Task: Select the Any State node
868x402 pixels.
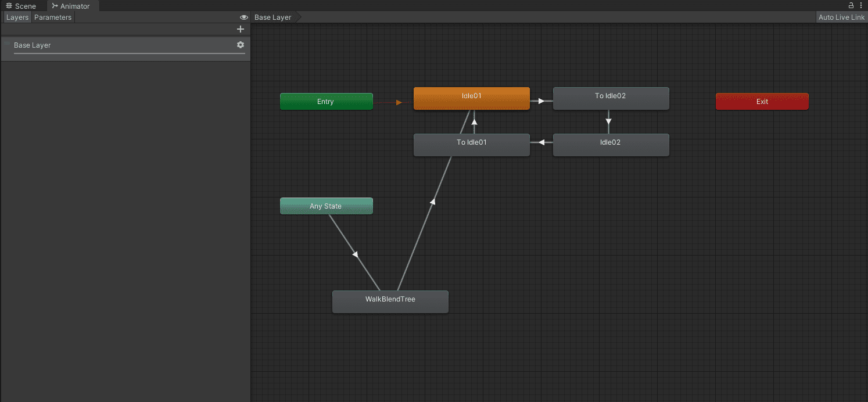Action: coord(326,206)
